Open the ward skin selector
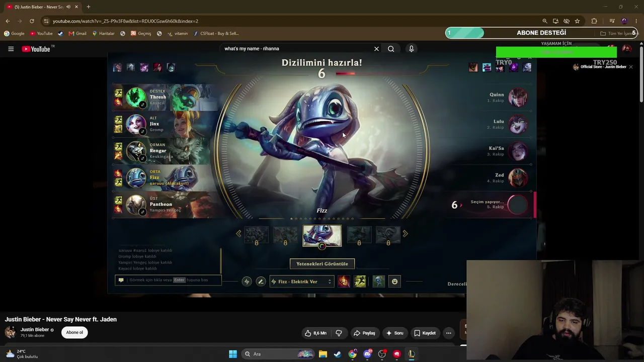This screenshot has width=644, height=362. pos(379,282)
